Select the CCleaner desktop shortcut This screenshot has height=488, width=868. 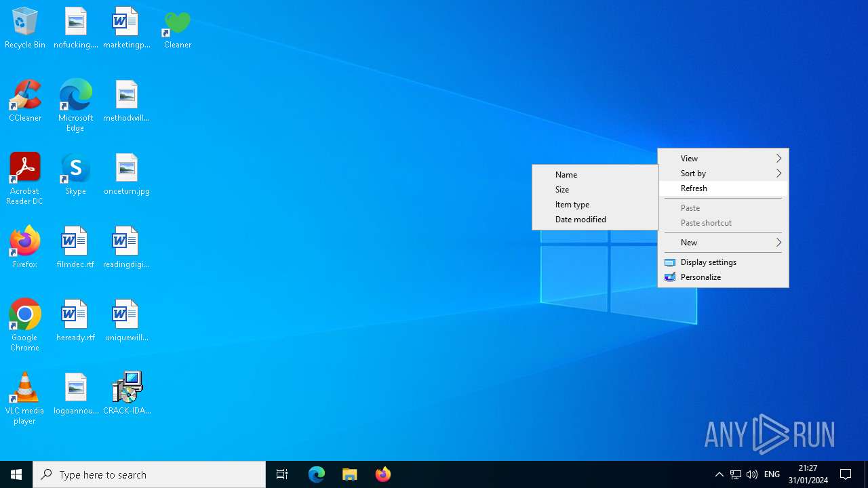tap(25, 102)
